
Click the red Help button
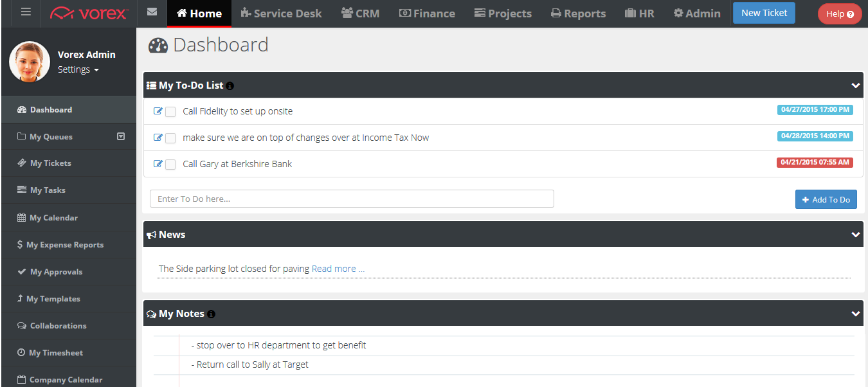pos(840,14)
